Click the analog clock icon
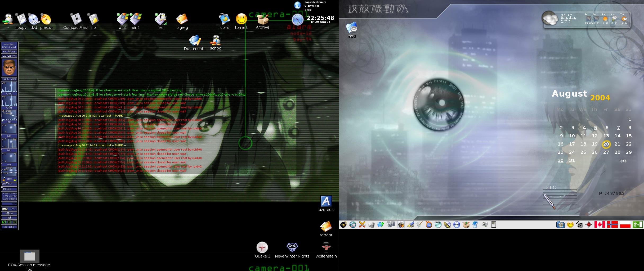The height and width of the screenshot is (271, 644). point(298,20)
